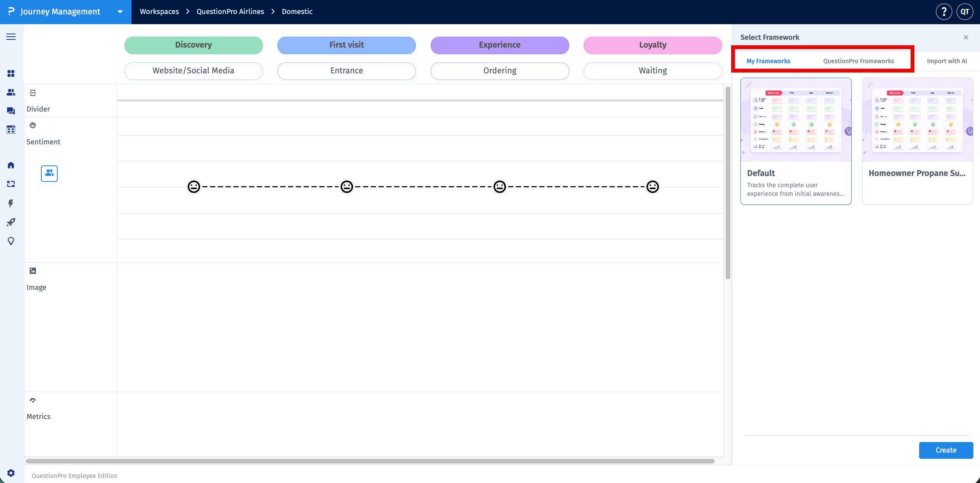Click the rocket icon in sidebar
Image resolution: width=980 pixels, height=483 pixels.
coord(11,222)
